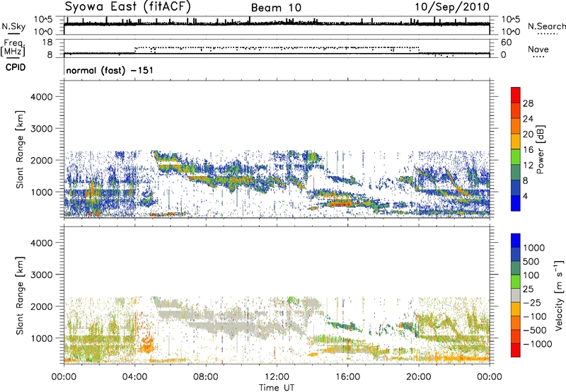Click the date '10/Sep/2010'
Image resolution: width=566 pixels, height=392 pixels.
452,7
